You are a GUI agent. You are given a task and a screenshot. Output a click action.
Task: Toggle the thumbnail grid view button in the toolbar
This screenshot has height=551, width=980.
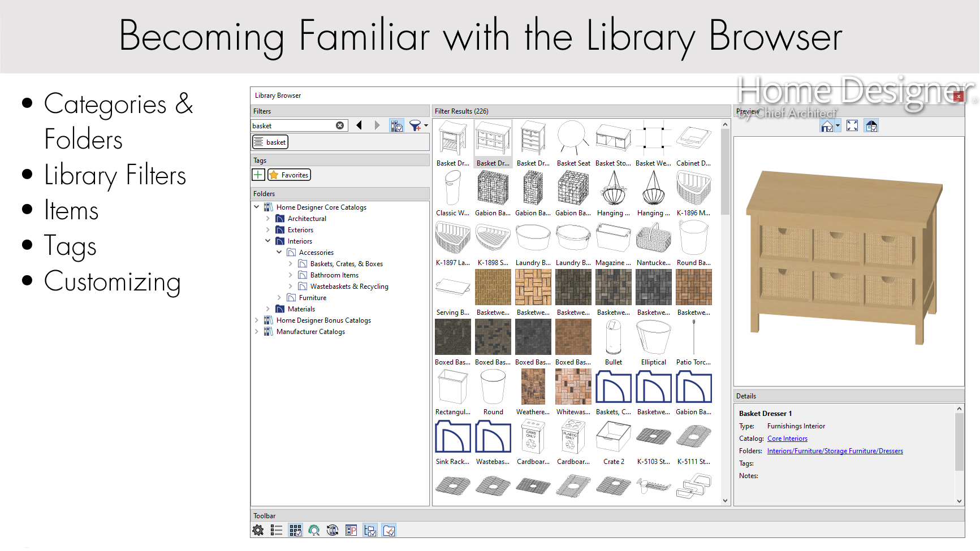[295, 530]
